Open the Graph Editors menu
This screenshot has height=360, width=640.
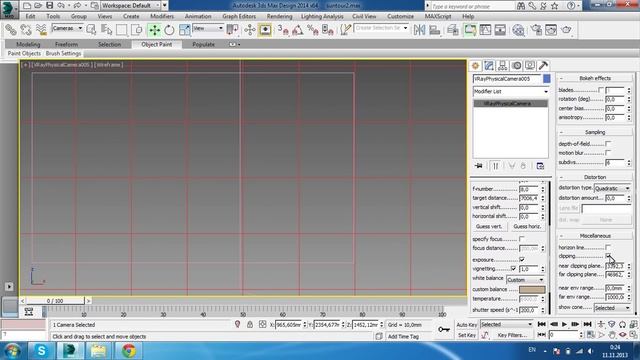[x=239, y=16]
